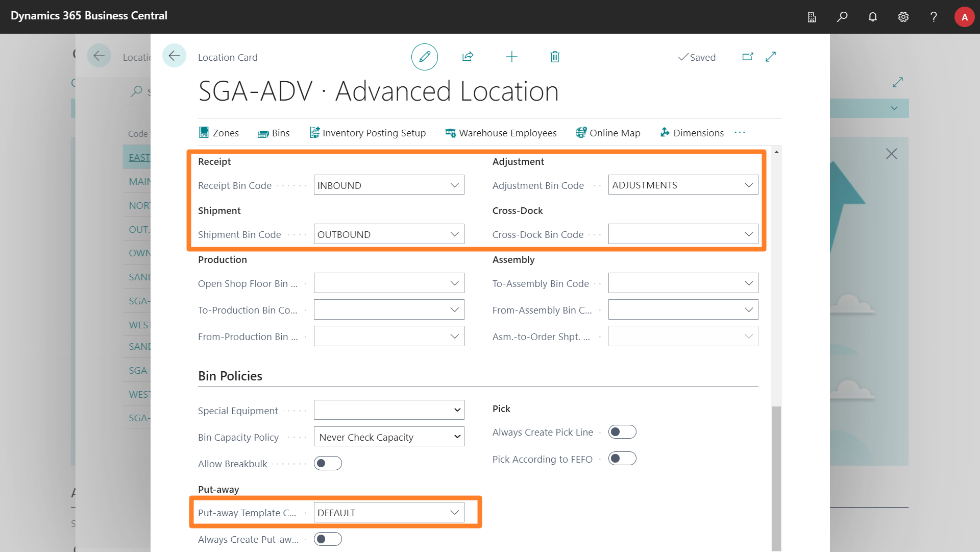Open the Dimensions action
980x552 pixels.
coord(692,133)
